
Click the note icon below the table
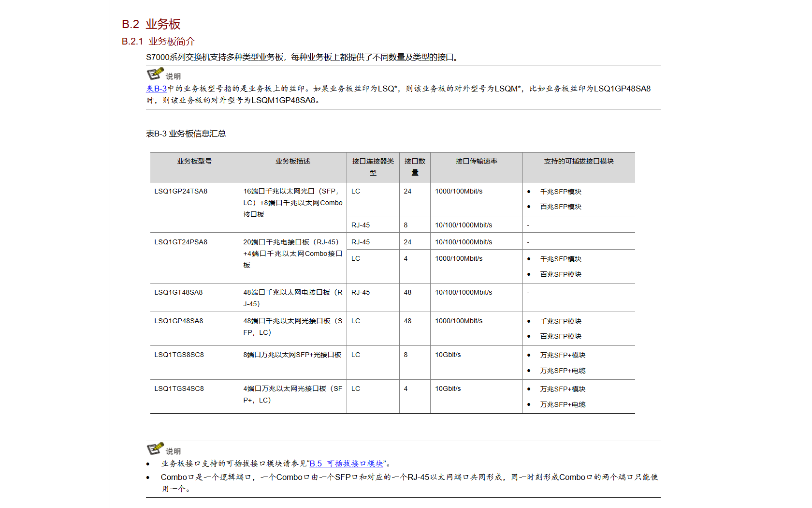pos(155,448)
